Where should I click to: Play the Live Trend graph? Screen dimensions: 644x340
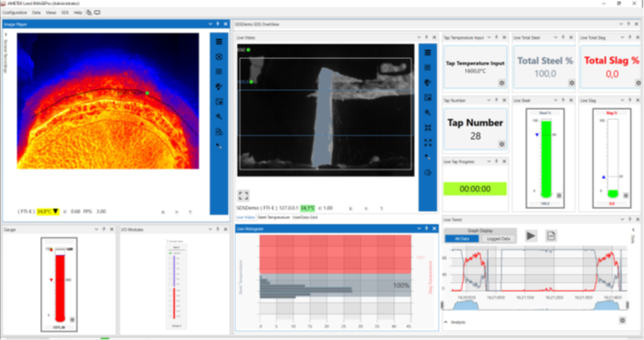530,235
